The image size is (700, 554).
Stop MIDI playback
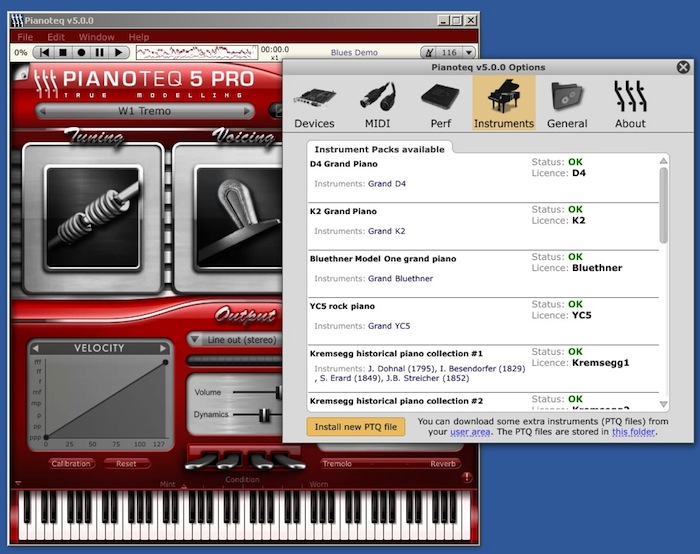[63, 52]
